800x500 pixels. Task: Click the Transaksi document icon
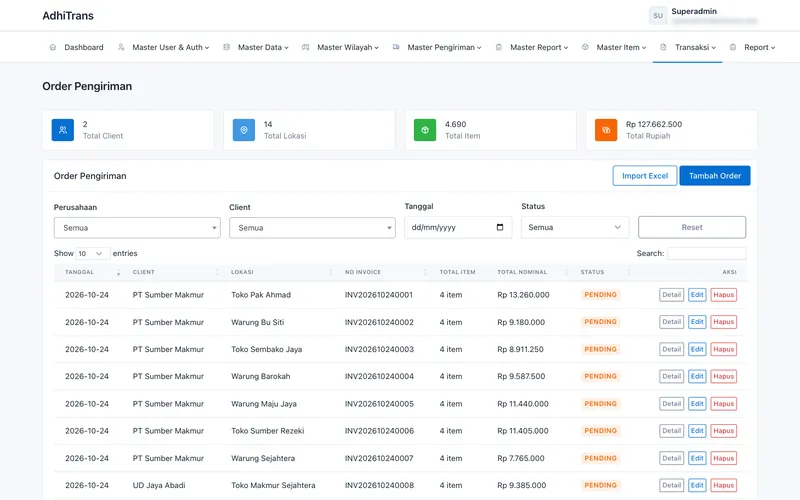pos(663,47)
